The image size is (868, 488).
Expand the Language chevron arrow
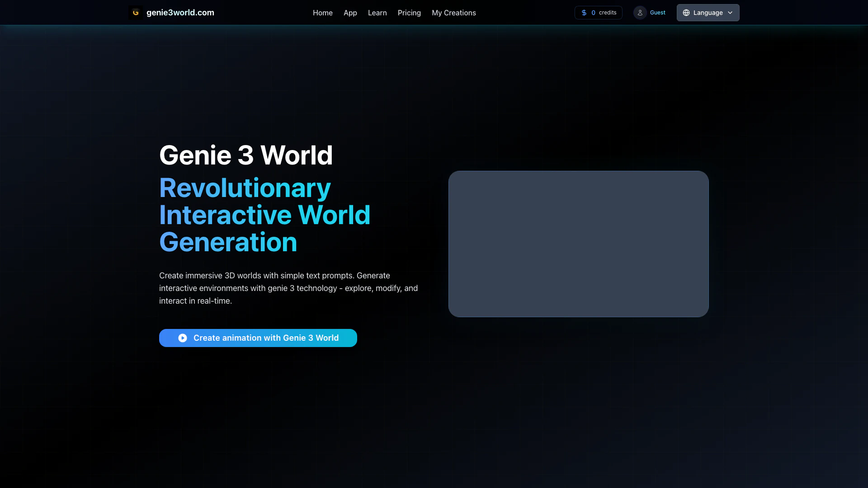pos(730,13)
